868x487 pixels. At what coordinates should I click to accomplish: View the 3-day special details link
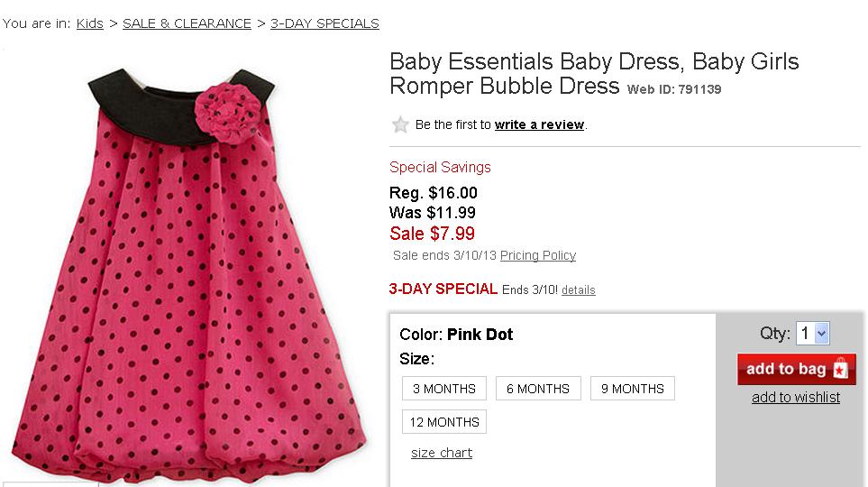579,290
